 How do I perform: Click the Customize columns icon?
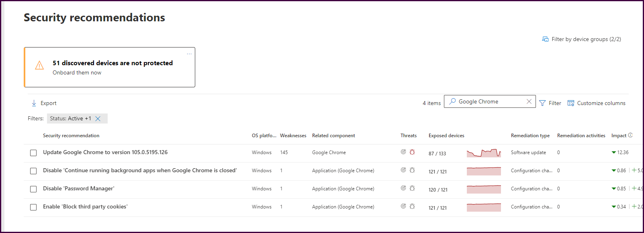570,103
